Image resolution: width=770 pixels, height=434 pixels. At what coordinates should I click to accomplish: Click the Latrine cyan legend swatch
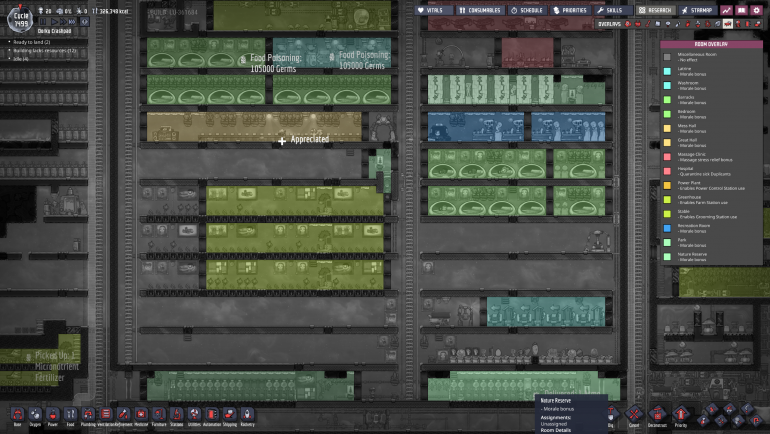click(x=667, y=71)
